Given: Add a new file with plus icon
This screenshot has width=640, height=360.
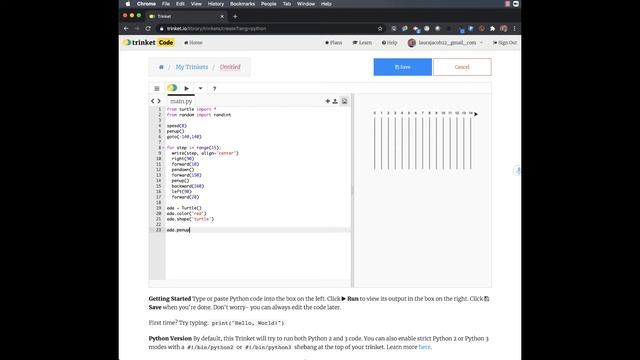Looking at the screenshot, I should tap(327, 101).
